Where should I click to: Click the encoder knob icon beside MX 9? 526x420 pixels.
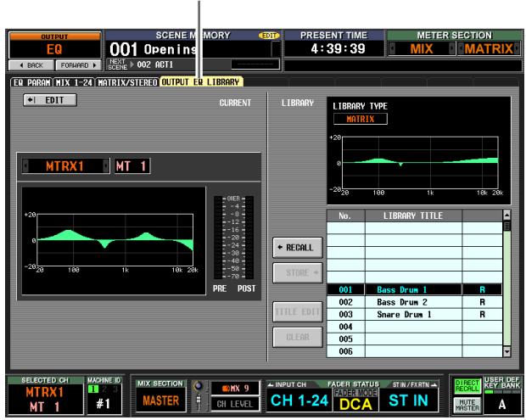[x=199, y=385]
